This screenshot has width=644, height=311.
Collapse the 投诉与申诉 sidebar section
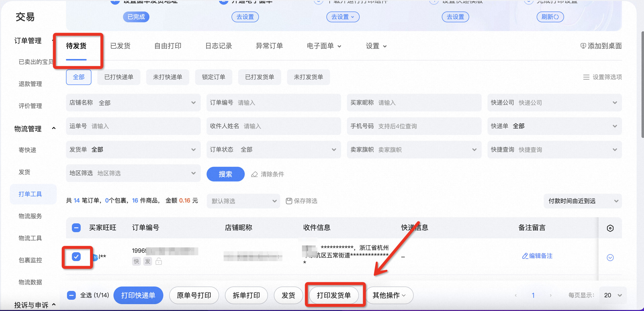pos(54,305)
